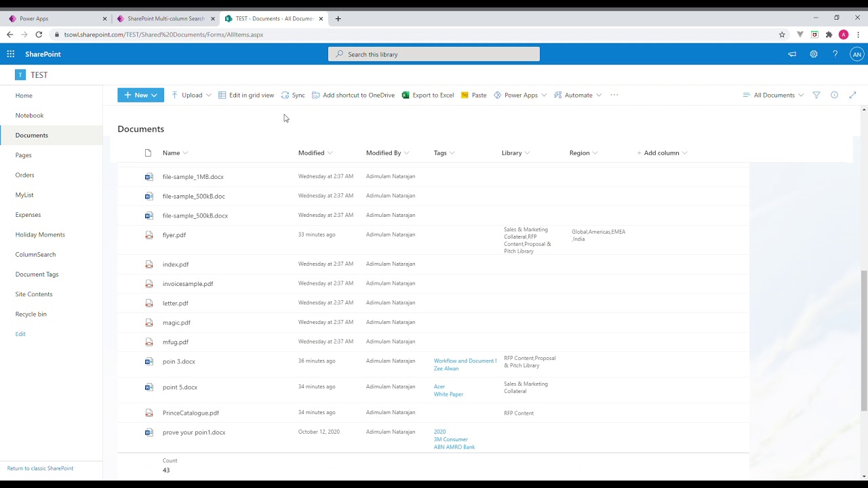Open the All Documents view switcher
Viewport: 868px width, 488px height.
774,95
